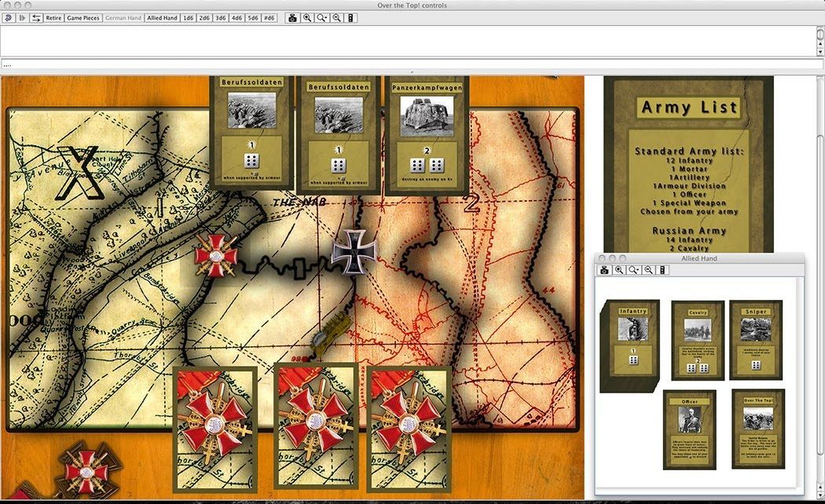
Task: Select the Cavalry card in Allied Hand
Action: 698,341
